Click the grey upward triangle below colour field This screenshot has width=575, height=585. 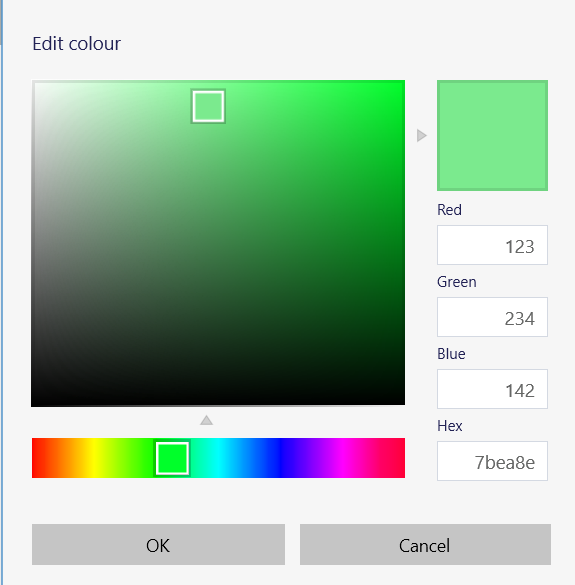click(x=206, y=420)
